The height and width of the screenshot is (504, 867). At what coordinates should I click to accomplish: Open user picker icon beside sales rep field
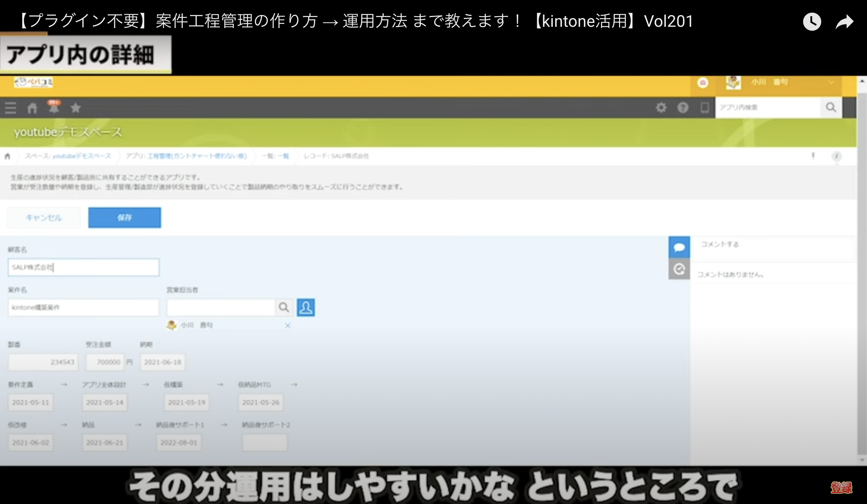(305, 307)
